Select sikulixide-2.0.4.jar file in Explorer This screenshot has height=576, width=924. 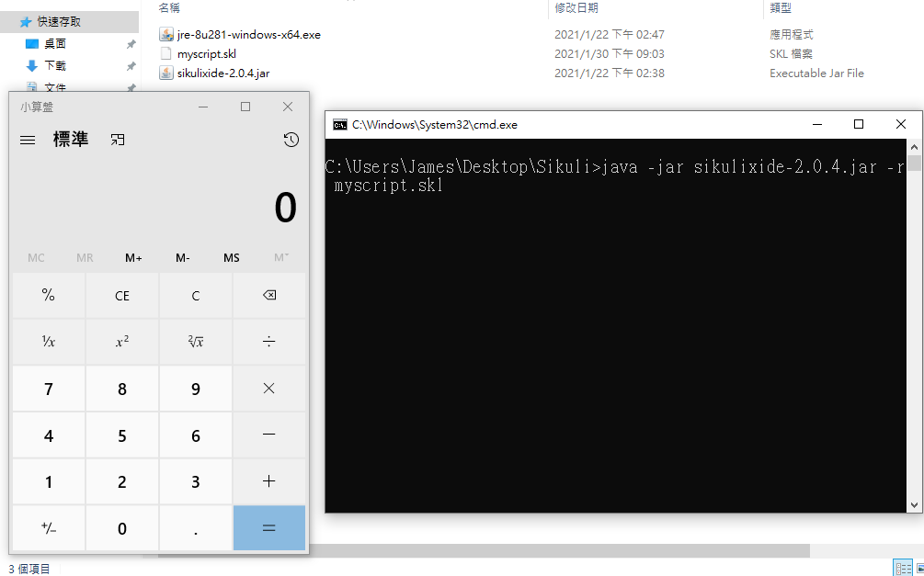coord(223,73)
